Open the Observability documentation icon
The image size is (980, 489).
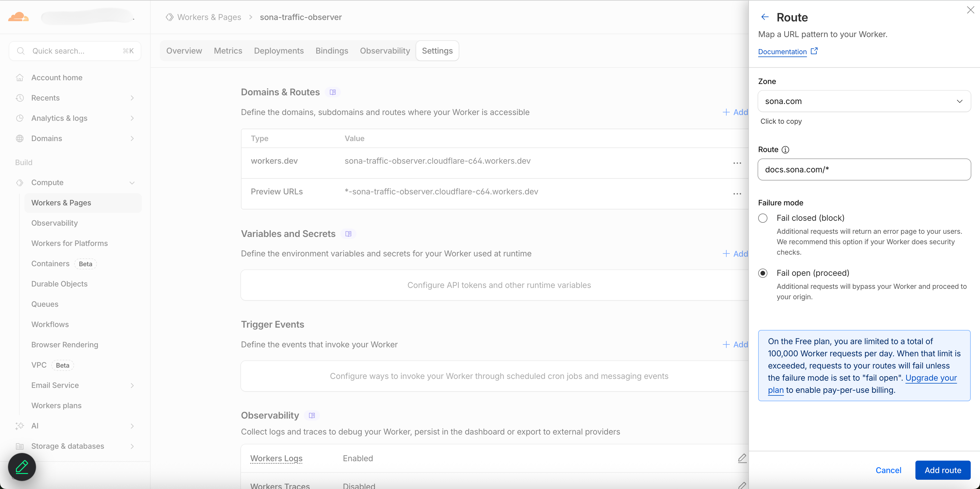312,415
